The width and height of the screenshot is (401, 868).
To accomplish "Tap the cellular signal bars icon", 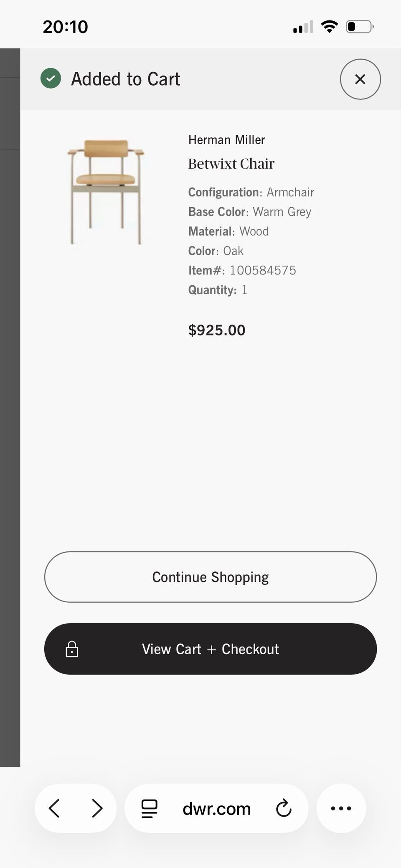I will (x=303, y=27).
